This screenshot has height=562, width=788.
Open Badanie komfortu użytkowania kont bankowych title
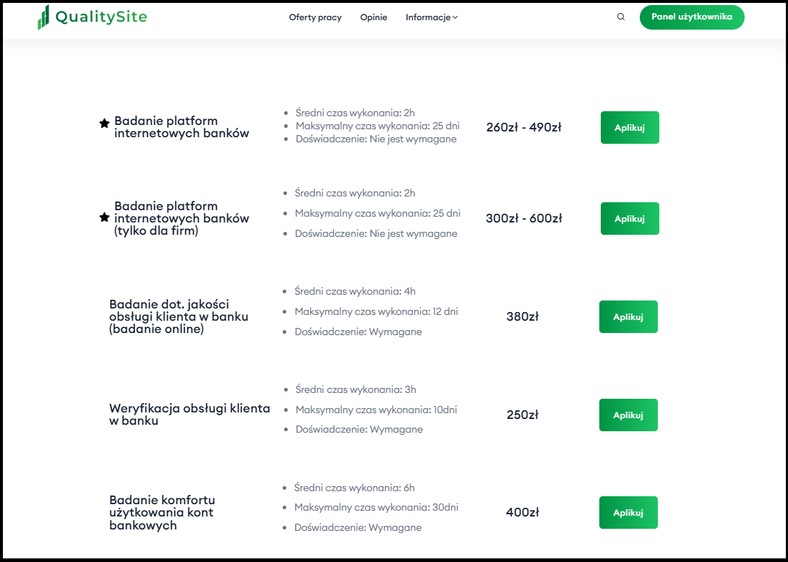pos(162,513)
